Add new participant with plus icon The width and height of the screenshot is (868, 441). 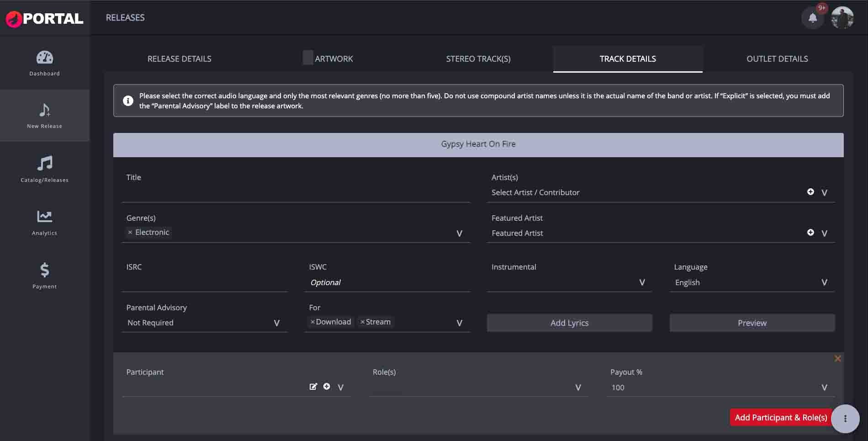[x=327, y=387]
